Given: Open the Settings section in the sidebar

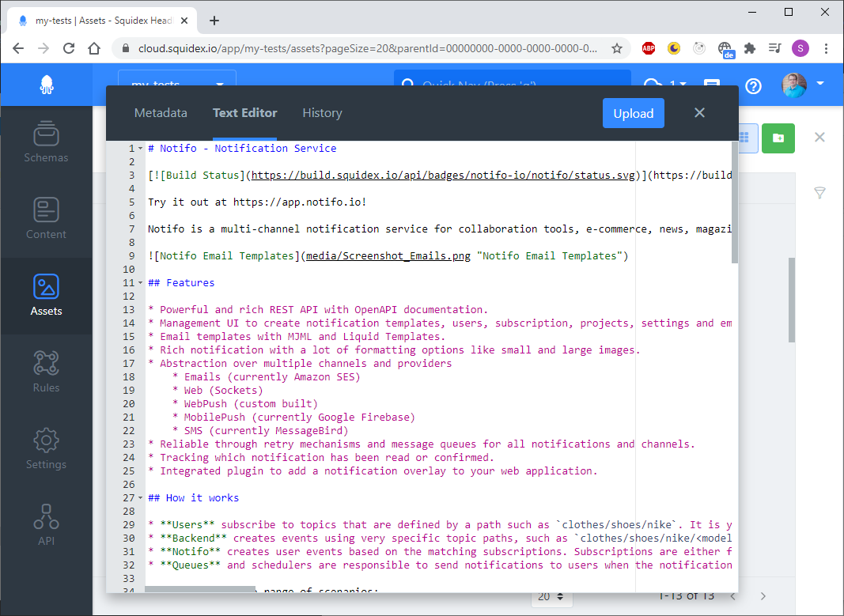Looking at the screenshot, I should pyautogui.click(x=46, y=448).
